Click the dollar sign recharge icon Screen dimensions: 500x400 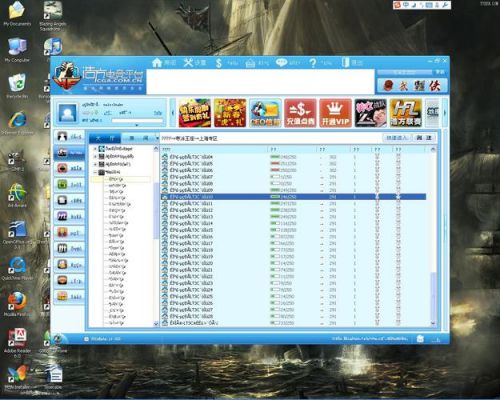coord(219,63)
